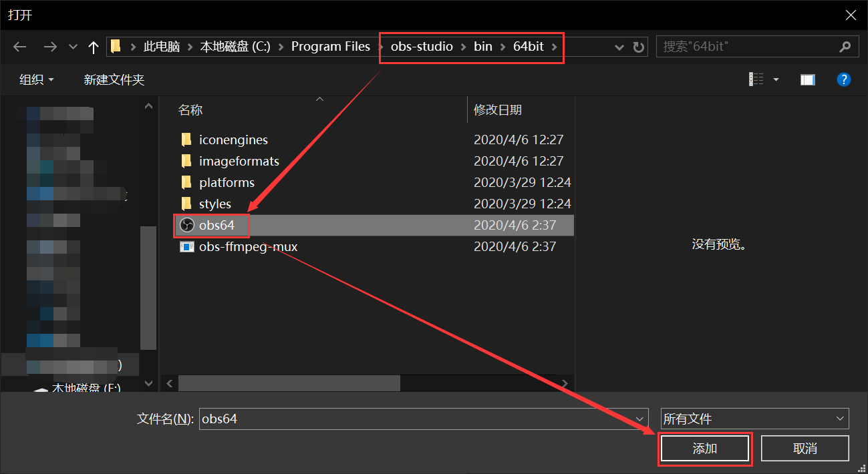Screen dimensions: 868x474
Task: Click the 取消 button
Action: [x=805, y=449]
